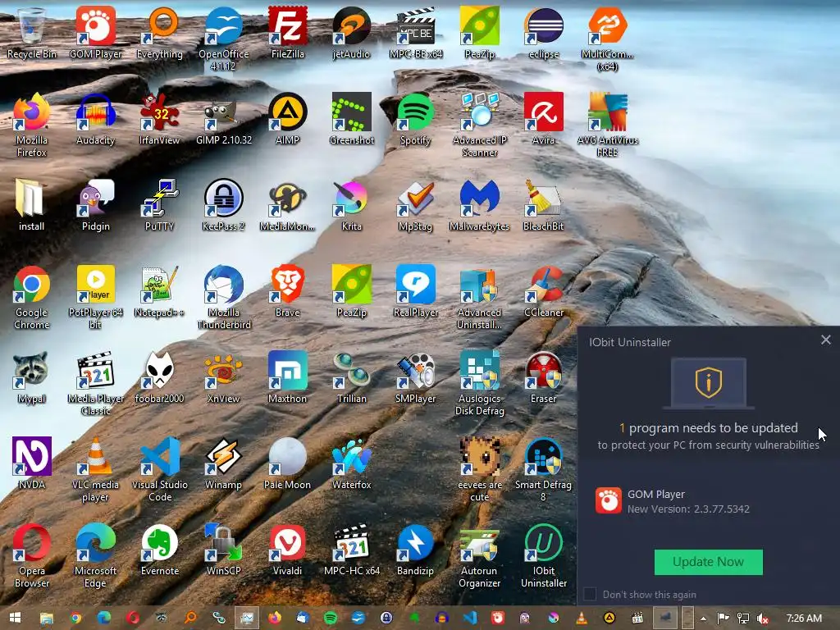Select the VLC media player desktop shortcut

[x=95, y=470]
